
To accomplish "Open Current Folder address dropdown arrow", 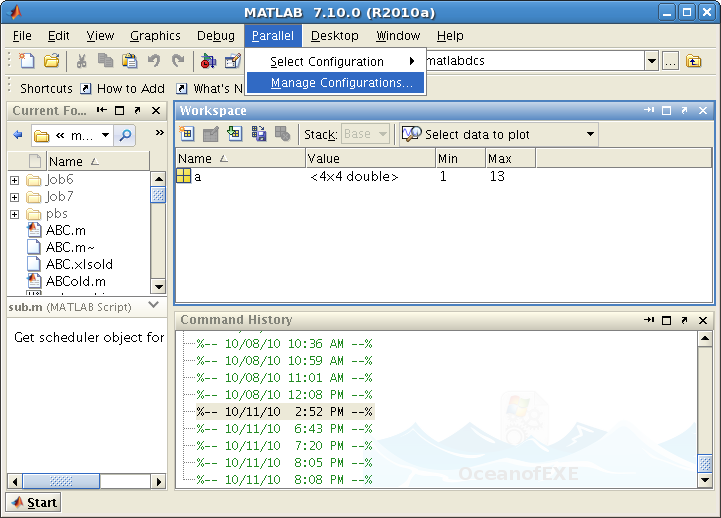I will click(105, 135).
